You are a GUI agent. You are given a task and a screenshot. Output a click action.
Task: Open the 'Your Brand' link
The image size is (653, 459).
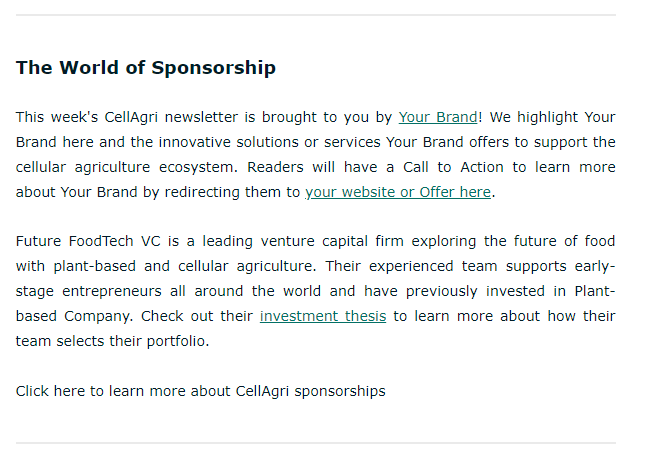click(438, 117)
